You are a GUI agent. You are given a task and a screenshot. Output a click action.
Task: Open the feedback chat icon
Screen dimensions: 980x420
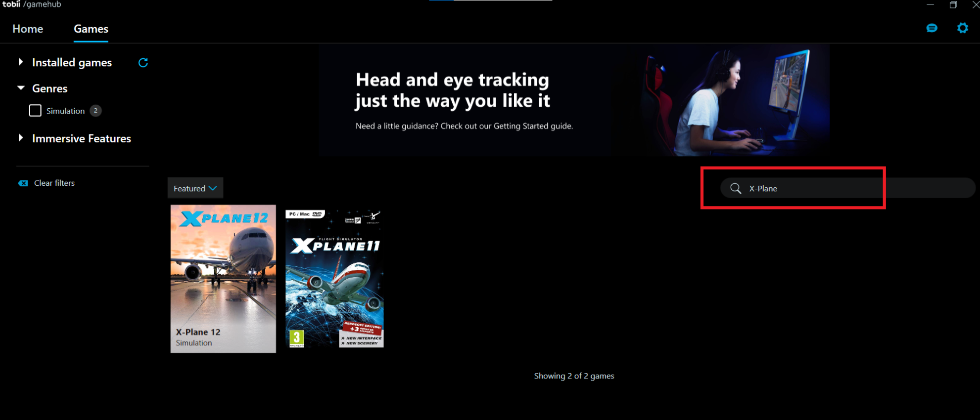932,28
